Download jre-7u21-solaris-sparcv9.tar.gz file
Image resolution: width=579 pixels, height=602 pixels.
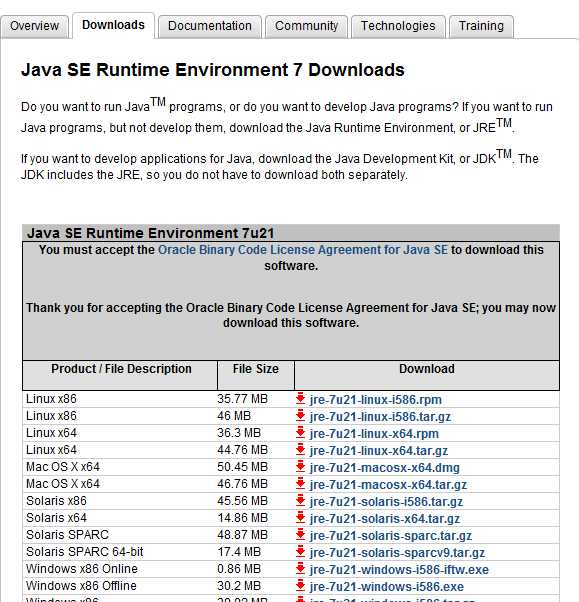coord(397,552)
